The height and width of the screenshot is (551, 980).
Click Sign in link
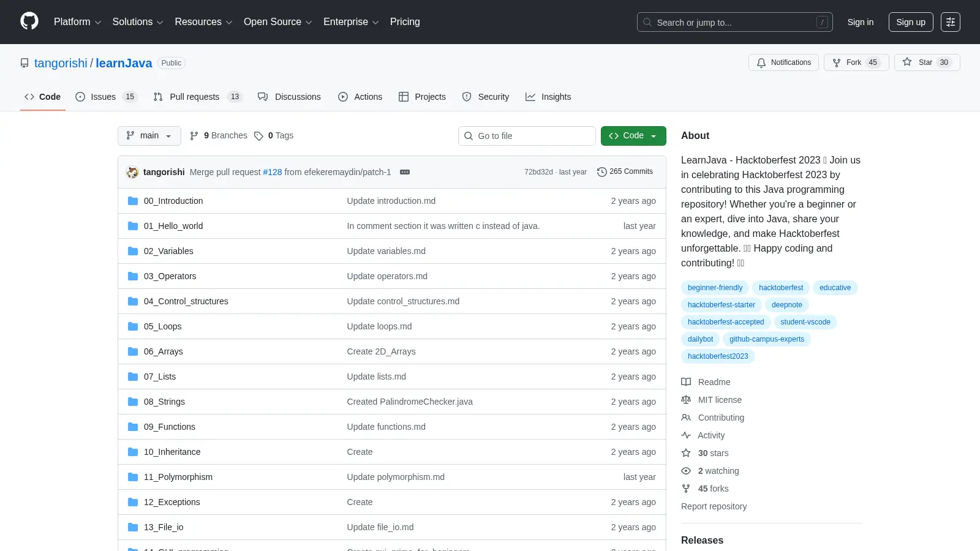pyautogui.click(x=861, y=22)
